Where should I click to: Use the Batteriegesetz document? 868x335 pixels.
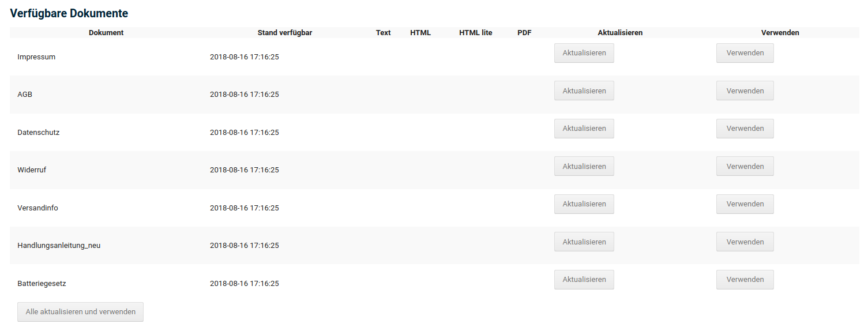point(745,280)
